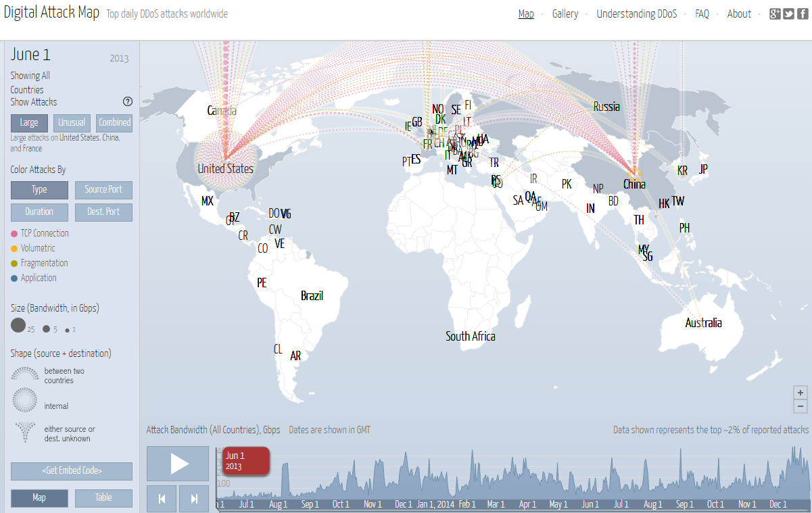Image resolution: width=812 pixels, height=513 pixels.
Task: Click the Showing All Countries text
Action: (30, 82)
